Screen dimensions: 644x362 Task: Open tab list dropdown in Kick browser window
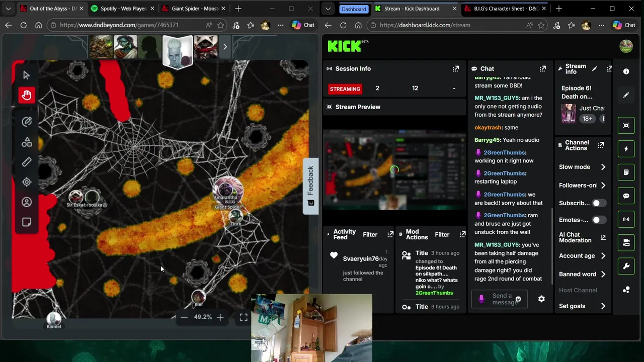(x=328, y=9)
